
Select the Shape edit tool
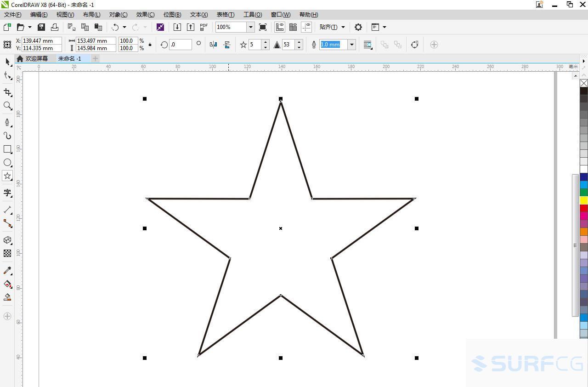click(7, 75)
